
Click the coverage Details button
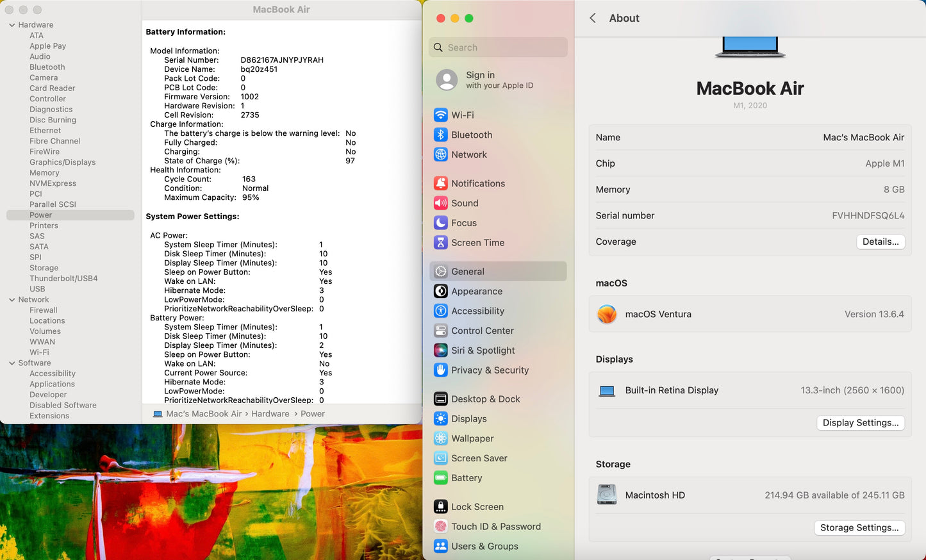[880, 242]
